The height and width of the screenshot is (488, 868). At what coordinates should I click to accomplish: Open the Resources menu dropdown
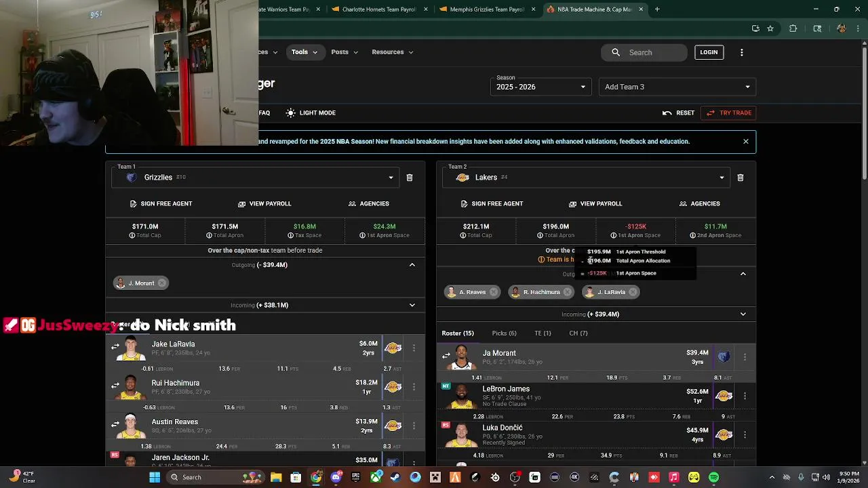pyautogui.click(x=392, y=52)
